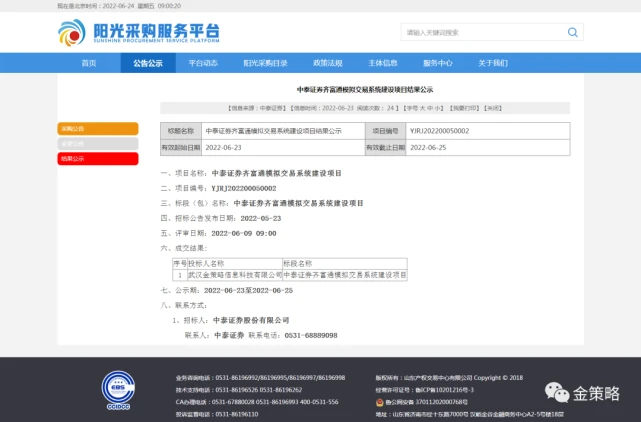Click the 投诉监督电话 line in footer

217,414
